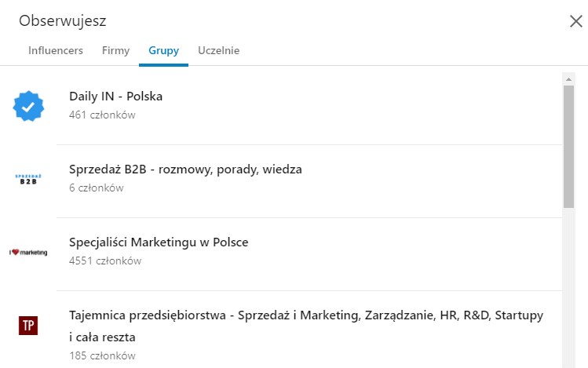The width and height of the screenshot is (588, 368).
Task: Open Tajemnica przedsiębiorstwa group title
Action: [306, 326]
